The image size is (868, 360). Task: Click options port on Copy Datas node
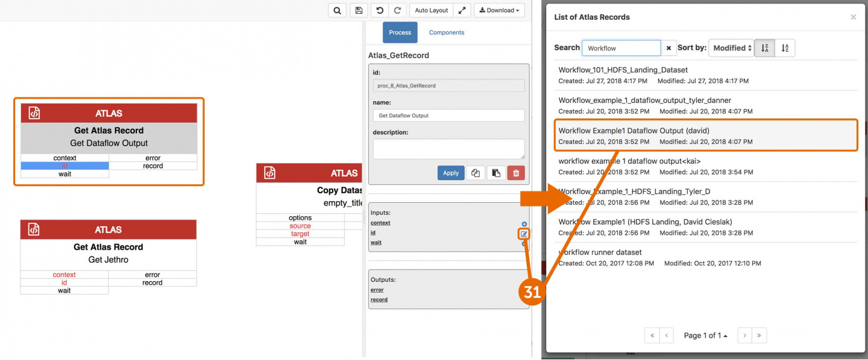[300, 218]
